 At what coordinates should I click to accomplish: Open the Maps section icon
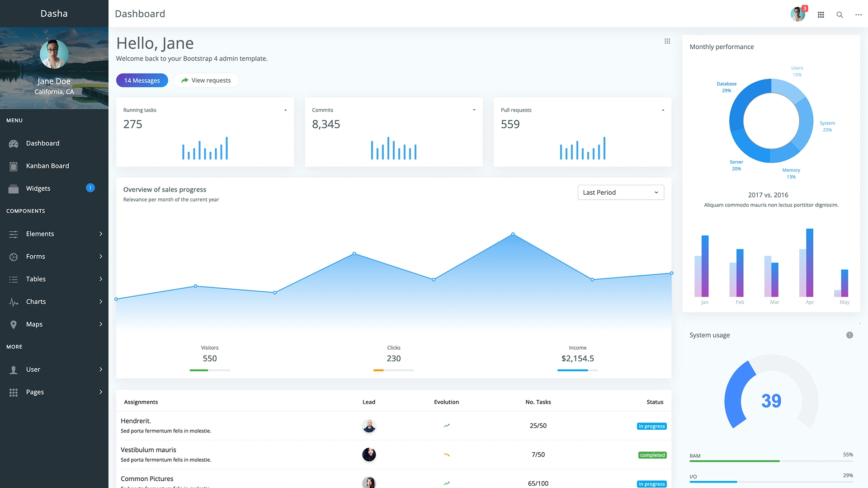click(x=14, y=324)
